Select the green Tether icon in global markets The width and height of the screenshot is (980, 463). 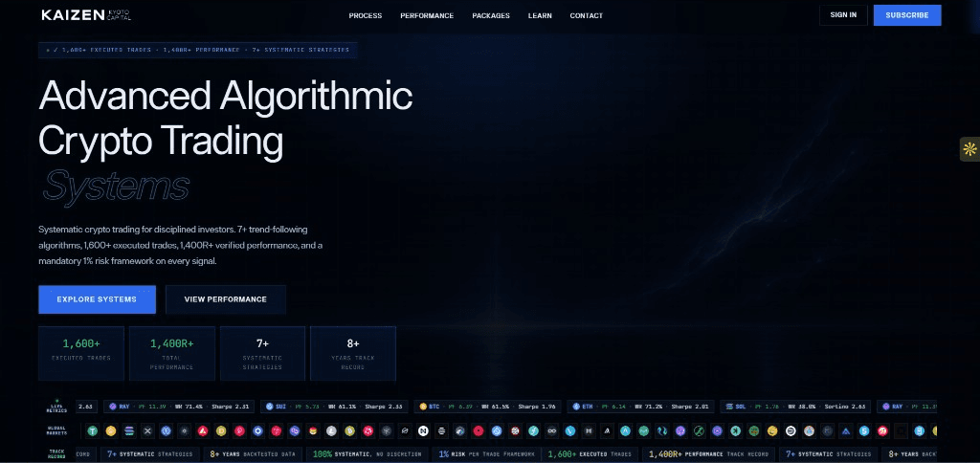click(x=93, y=430)
